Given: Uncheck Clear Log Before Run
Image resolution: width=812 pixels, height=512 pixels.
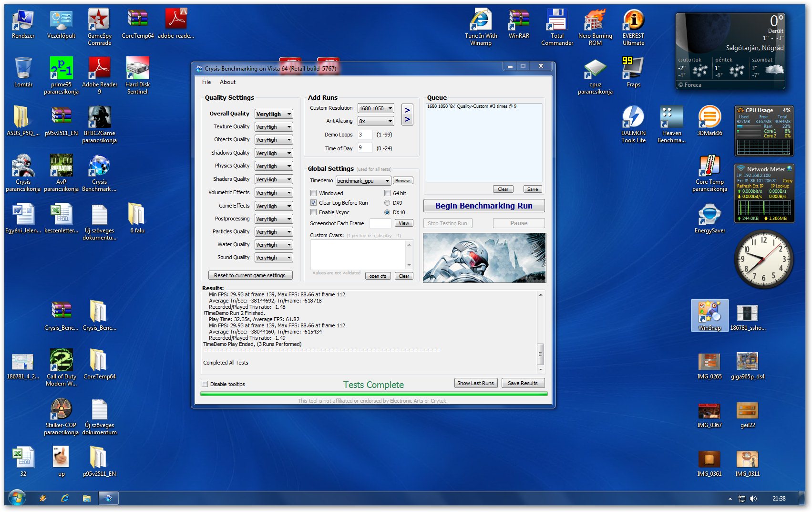Looking at the screenshot, I should 313,203.
